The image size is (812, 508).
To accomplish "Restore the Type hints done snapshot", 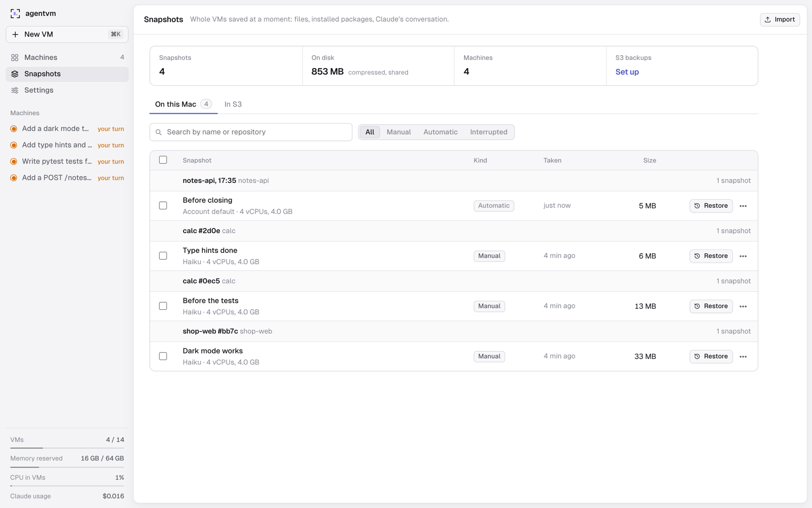I will pyautogui.click(x=711, y=256).
